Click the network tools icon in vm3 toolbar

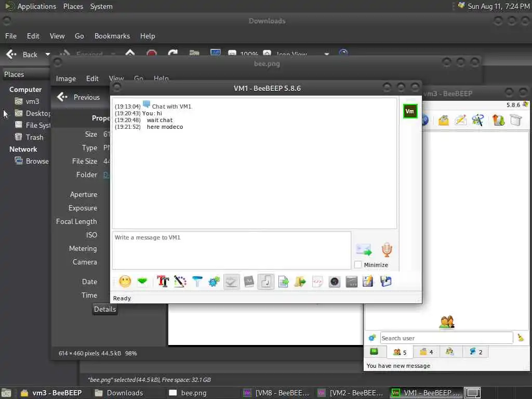tap(478, 120)
